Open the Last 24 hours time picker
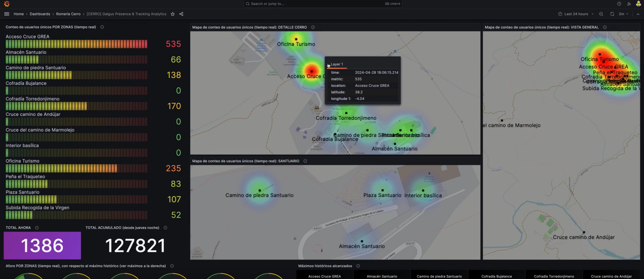This screenshot has width=644, height=279. pos(576,14)
